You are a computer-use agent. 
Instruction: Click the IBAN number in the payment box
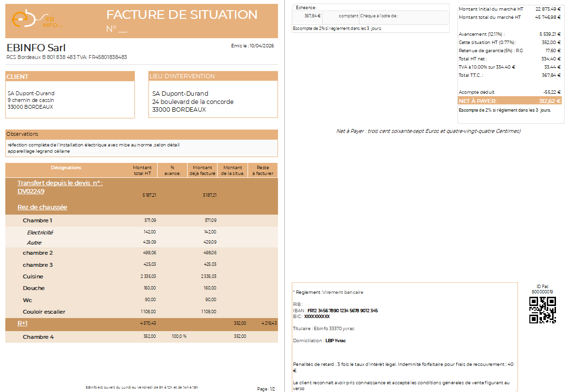coord(342,310)
